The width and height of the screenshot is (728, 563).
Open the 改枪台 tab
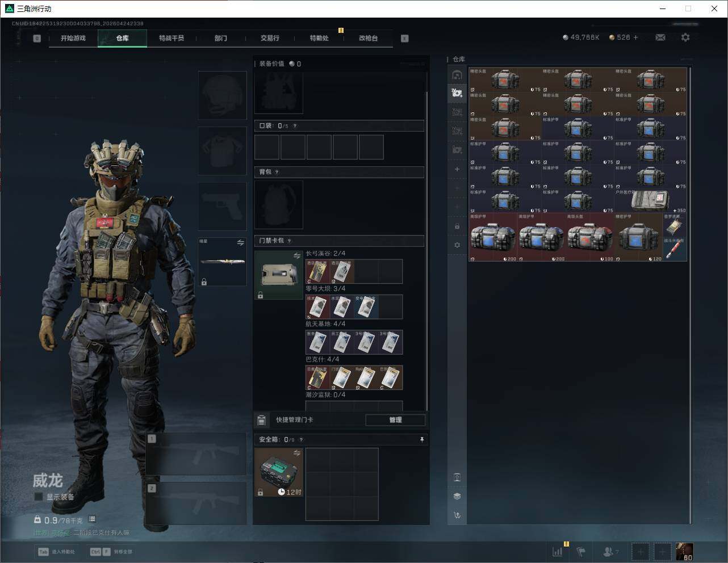(368, 38)
